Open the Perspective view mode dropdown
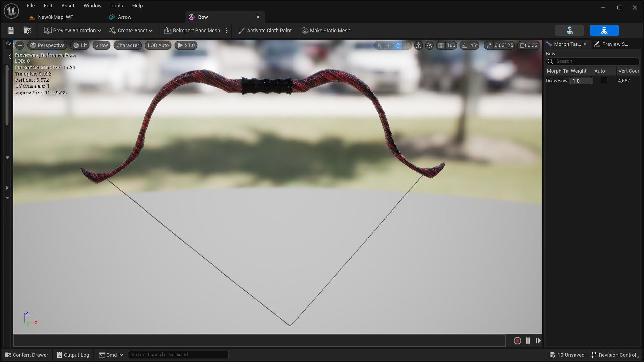 pos(47,45)
